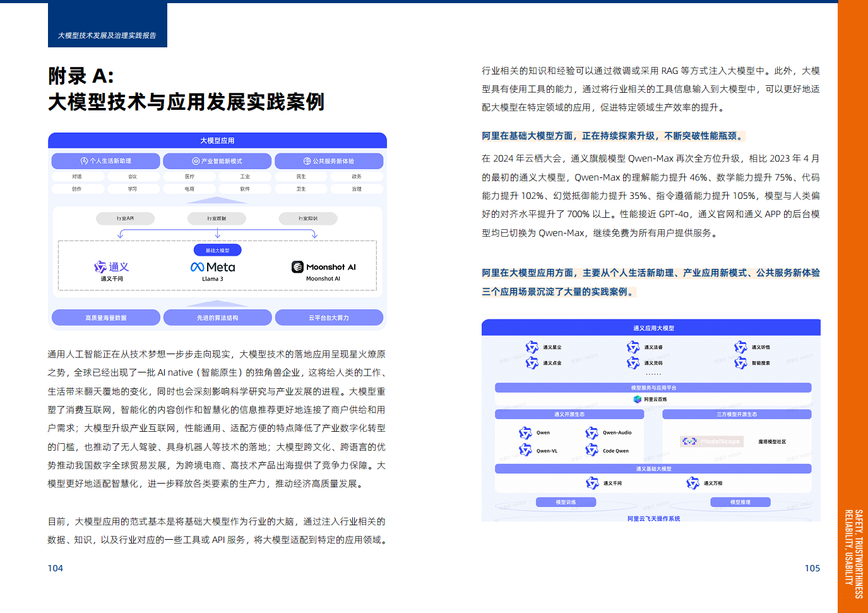Click the Code Qwen icon
The height and width of the screenshot is (613, 868).
tap(592, 449)
